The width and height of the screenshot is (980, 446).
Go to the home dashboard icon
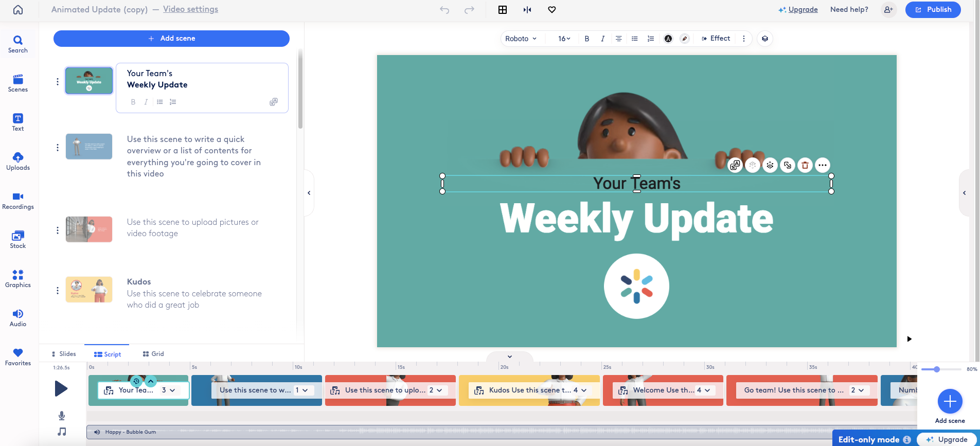(18, 10)
